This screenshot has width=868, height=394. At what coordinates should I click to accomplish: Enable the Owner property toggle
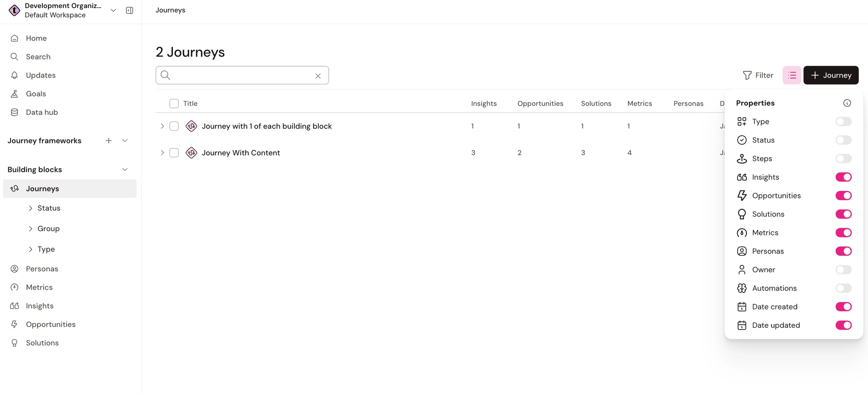pyautogui.click(x=843, y=270)
